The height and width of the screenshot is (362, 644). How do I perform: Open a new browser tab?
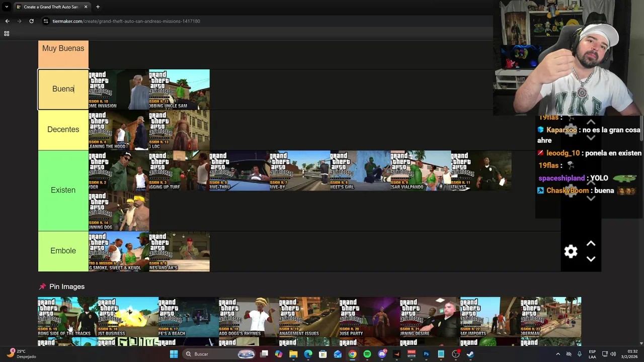tap(98, 7)
